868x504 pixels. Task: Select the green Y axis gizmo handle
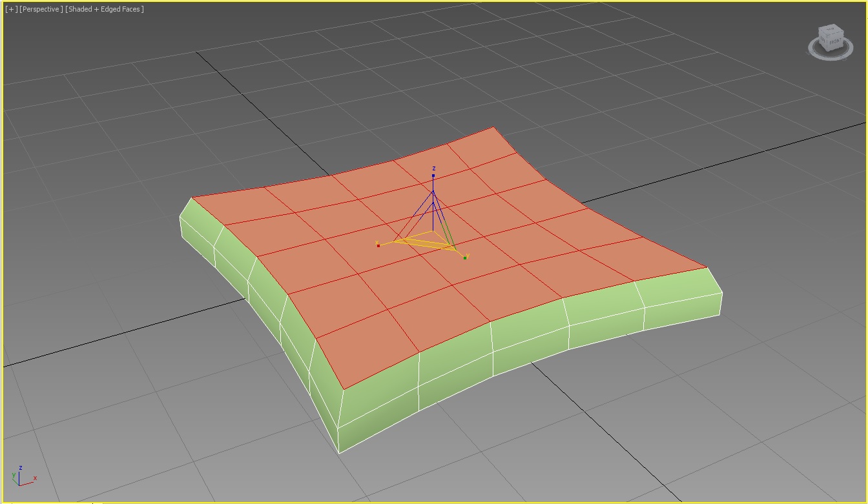point(464,258)
